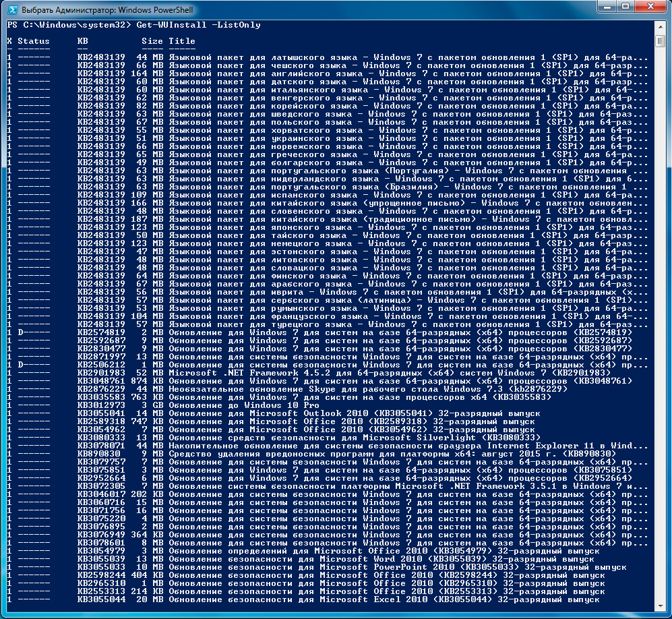Image resolution: width=672 pixels, height=619 pixels.
Task: Click the Office 2010 KB2598244 row
Action: [306, 575]
